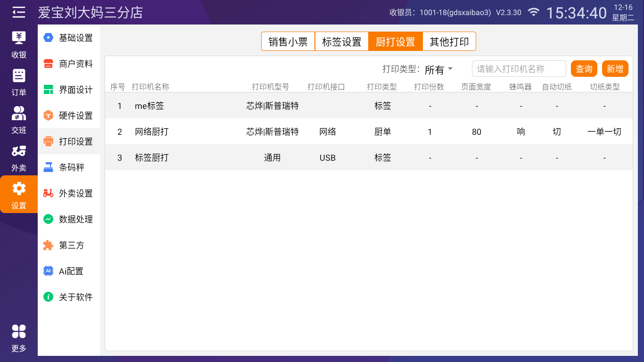Switch to the 其他打印 tab
644x362 pixels.
[449, 41]
